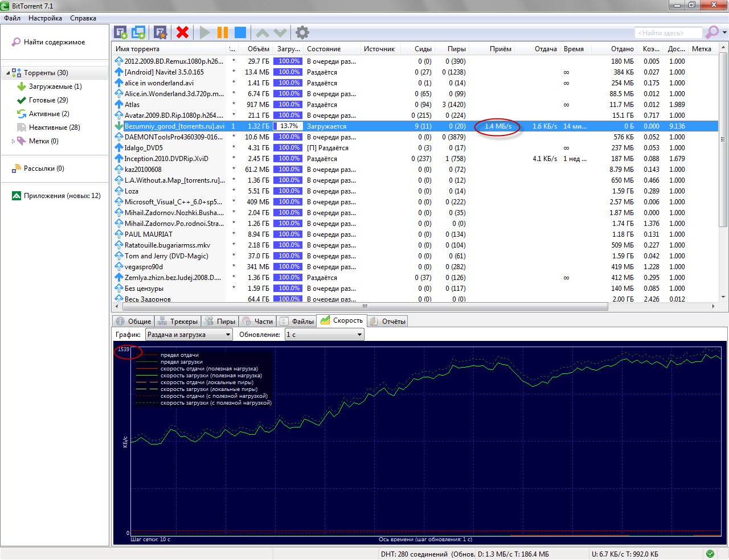Switch to the Пиры tab

[x=220, y=322]
